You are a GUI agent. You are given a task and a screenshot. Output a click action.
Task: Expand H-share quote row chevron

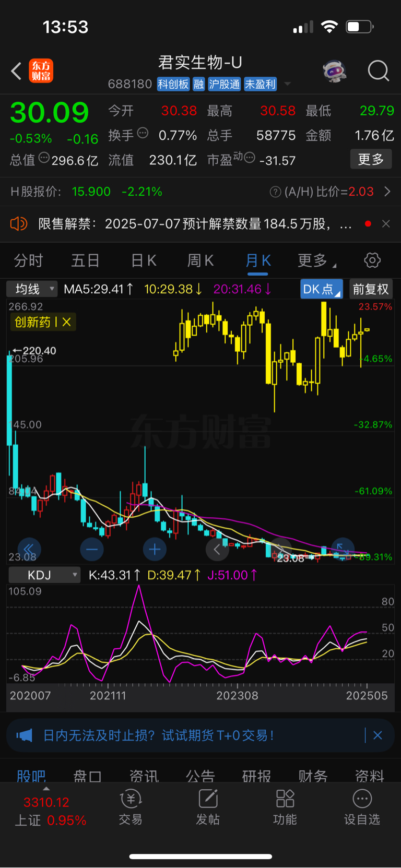(387, 192)
